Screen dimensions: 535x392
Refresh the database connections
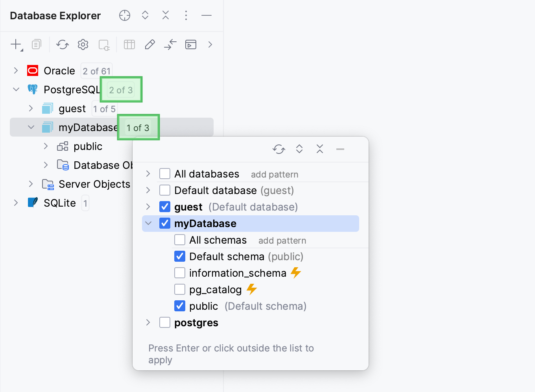63,44
